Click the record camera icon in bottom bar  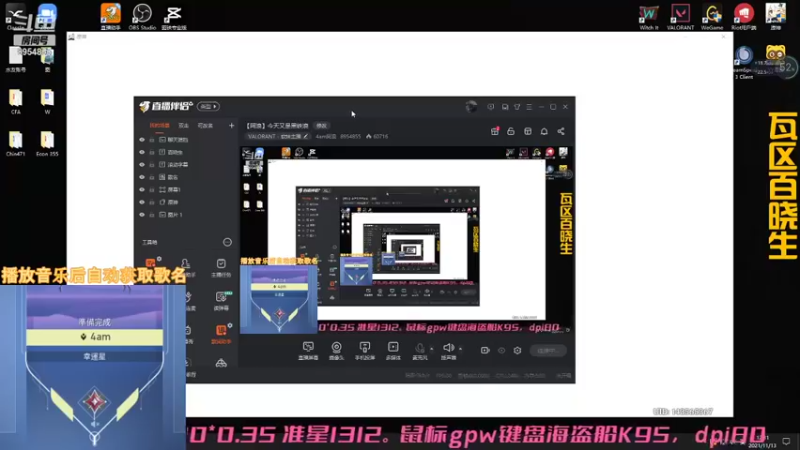[485, 351]
